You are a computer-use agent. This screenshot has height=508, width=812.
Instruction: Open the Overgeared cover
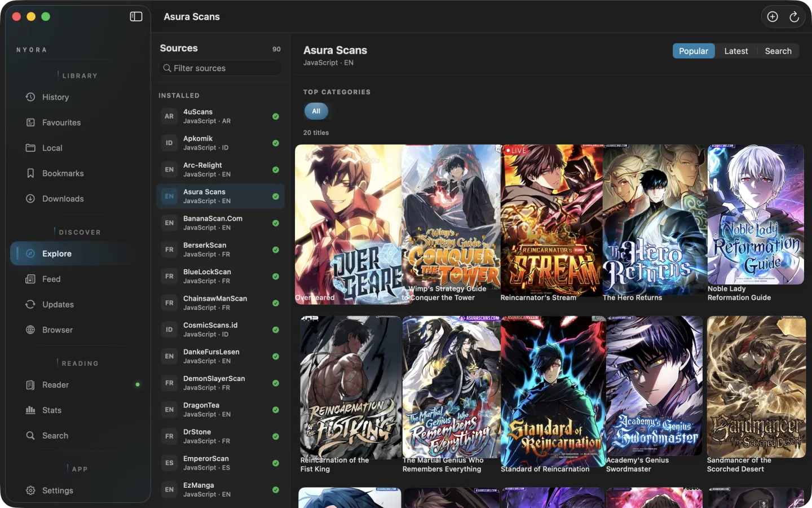pyautogui.click(x=350, y=224)
